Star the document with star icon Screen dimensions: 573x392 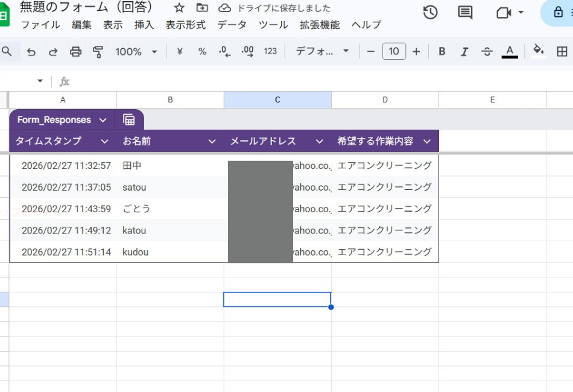(x=179, y=8)
